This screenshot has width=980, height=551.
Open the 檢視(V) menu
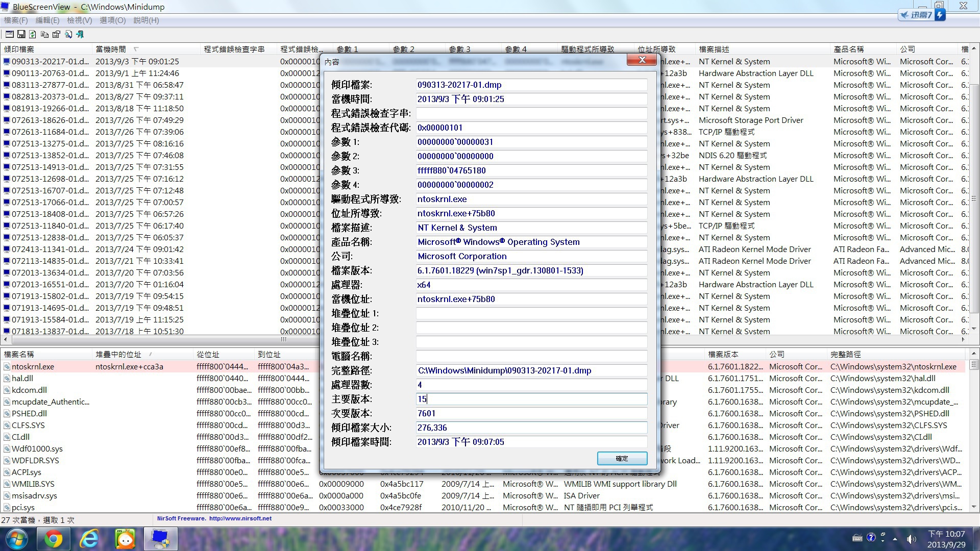80,20
